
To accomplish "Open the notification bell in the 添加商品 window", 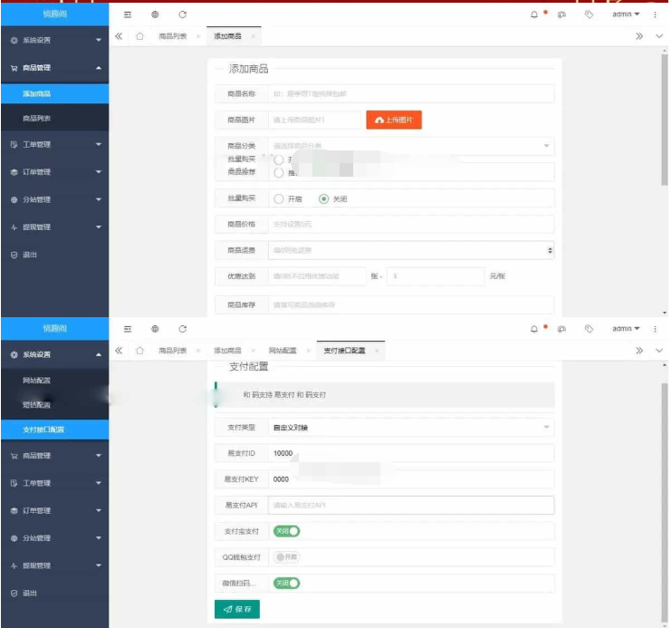I will point(533,14).
